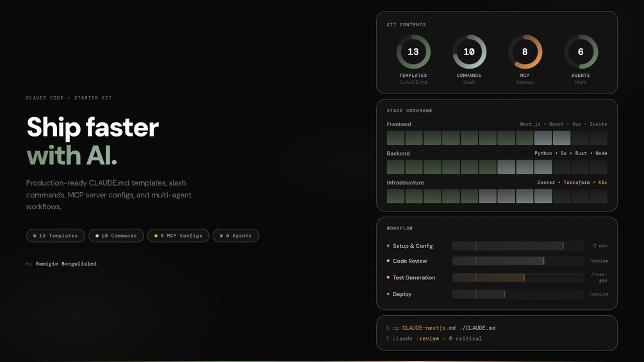Viewport: 644px width, 362px height.
Task: Click the Setup & Config workflow label
Action: [413, 246]
